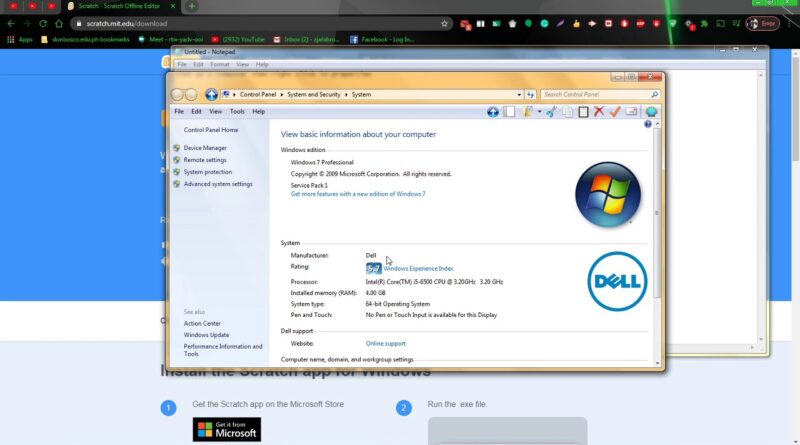Click Chrome home button

point(59,23)
